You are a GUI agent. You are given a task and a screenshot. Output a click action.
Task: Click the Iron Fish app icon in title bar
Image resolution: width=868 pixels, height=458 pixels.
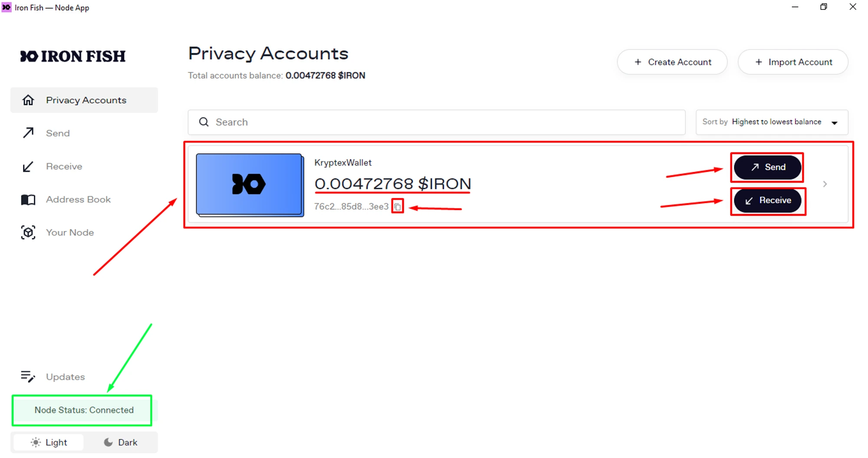7,7
